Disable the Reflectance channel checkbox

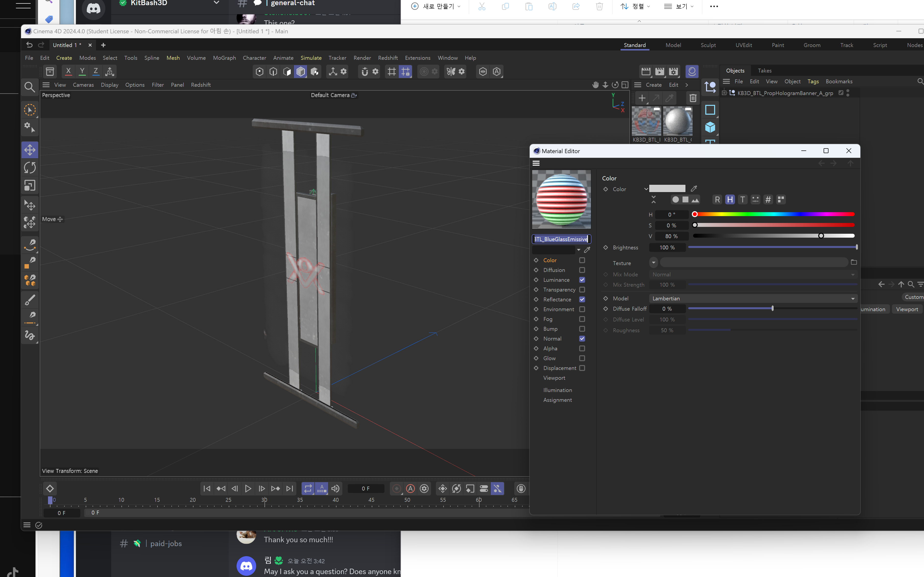pyautogui.click(x=582, y=299)
